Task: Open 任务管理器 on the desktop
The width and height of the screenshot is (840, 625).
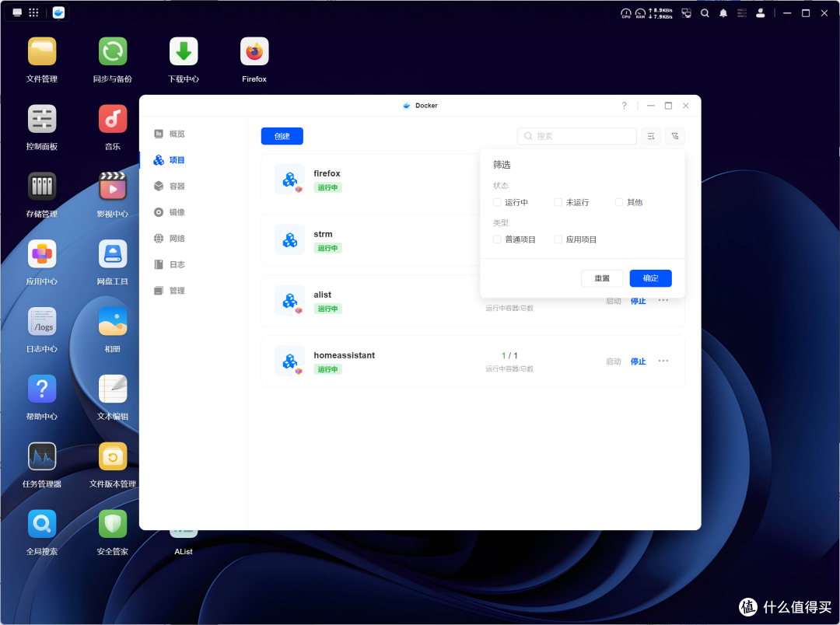Action: (x=42, y=456)
